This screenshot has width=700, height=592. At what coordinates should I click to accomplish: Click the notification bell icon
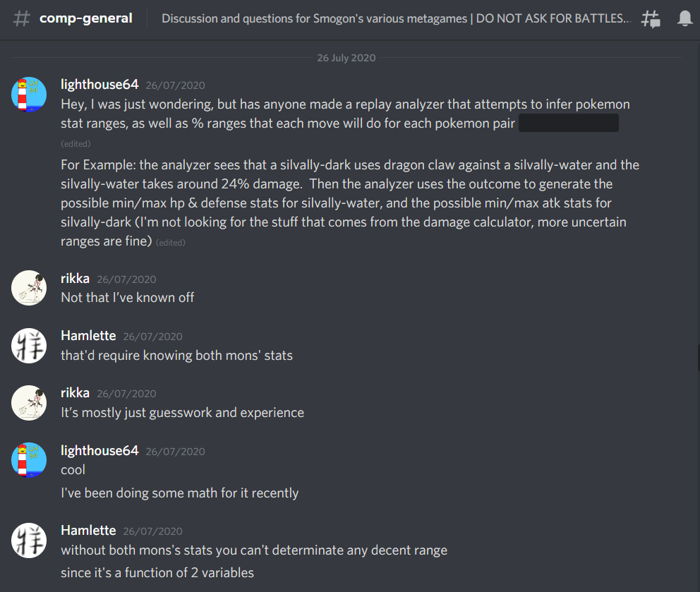(684, 18)
